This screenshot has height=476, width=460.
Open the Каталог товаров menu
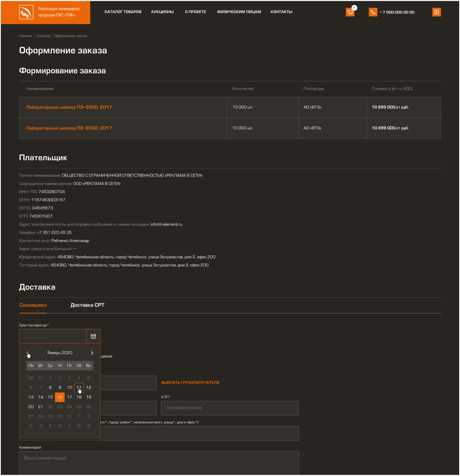[x=123, y=12]
